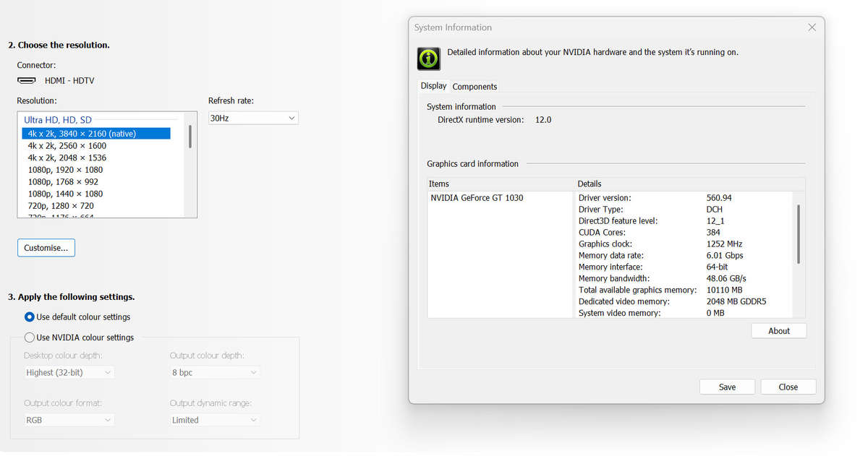
Task: Click Save in System Information dialog
Action: 727,387
